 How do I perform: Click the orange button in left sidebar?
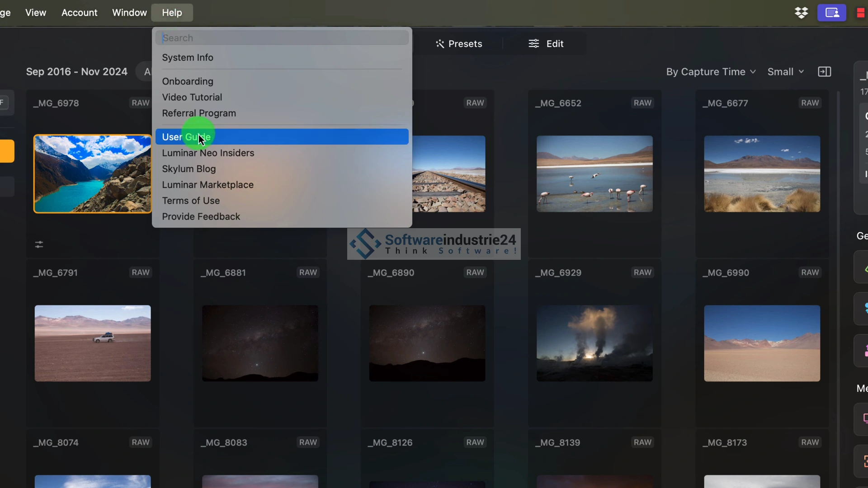6,151
